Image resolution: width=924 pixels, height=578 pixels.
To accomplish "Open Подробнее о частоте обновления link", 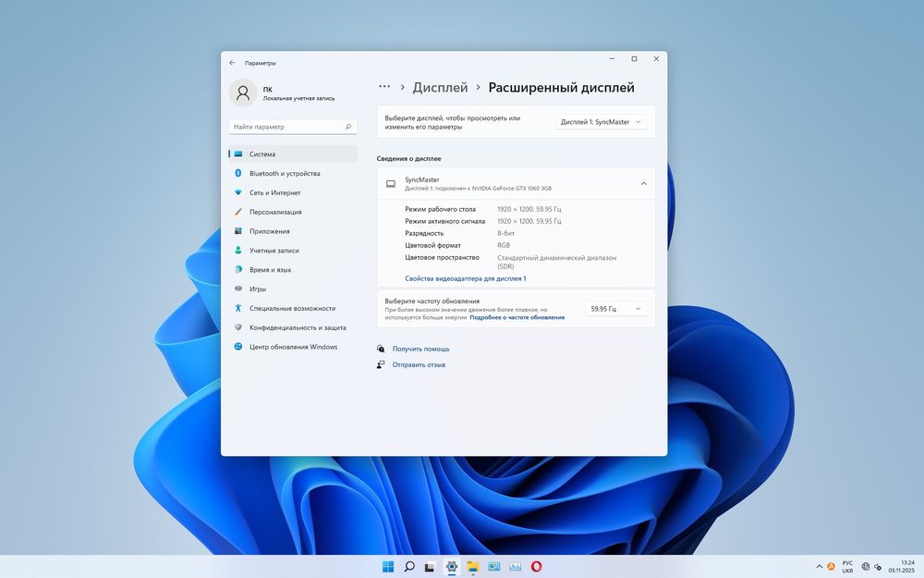I will [517, 317].
